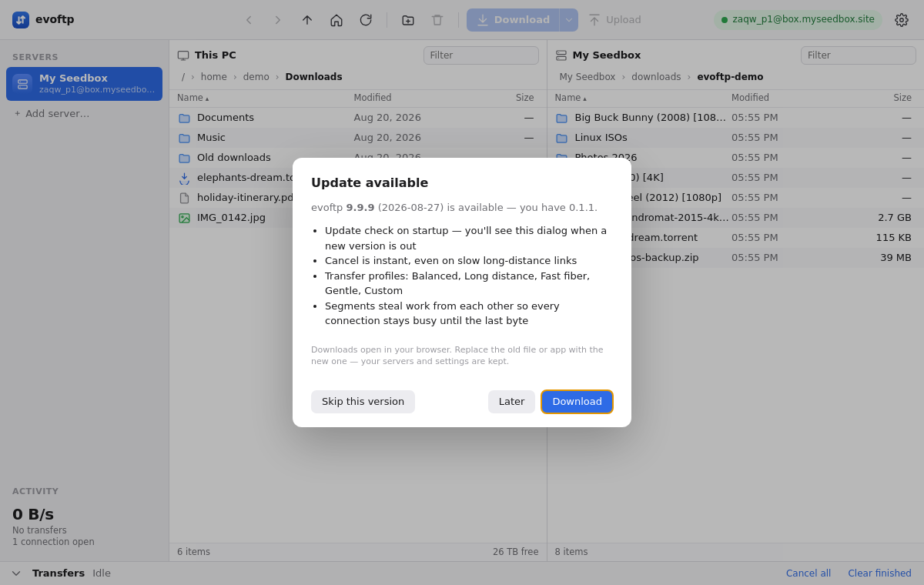Select the Big Buck Bunny (2008) row

pos(735,118)
